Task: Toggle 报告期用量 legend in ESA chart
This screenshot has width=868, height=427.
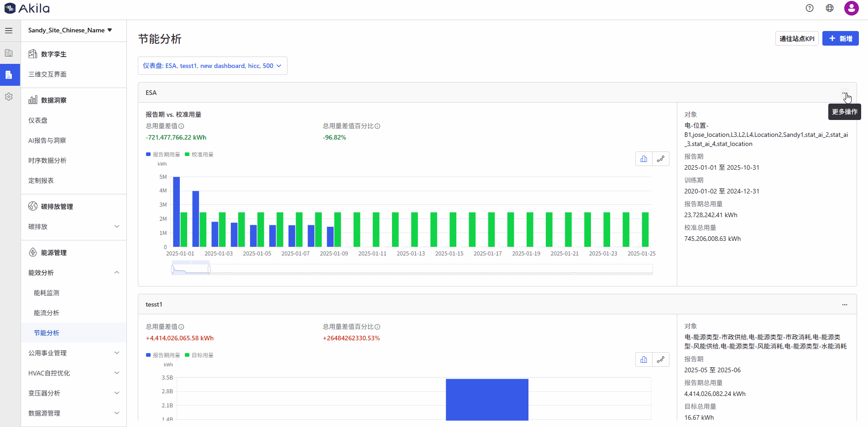Action: (x=163, y=155)
